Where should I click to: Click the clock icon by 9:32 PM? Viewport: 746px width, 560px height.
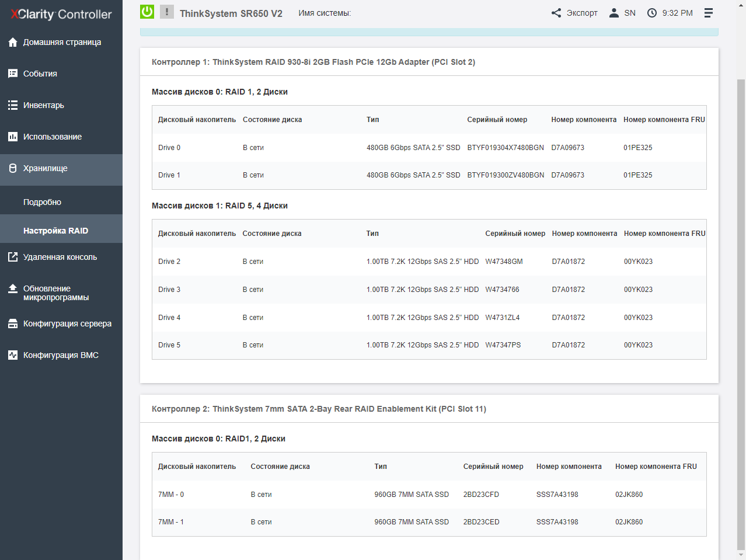652,13
